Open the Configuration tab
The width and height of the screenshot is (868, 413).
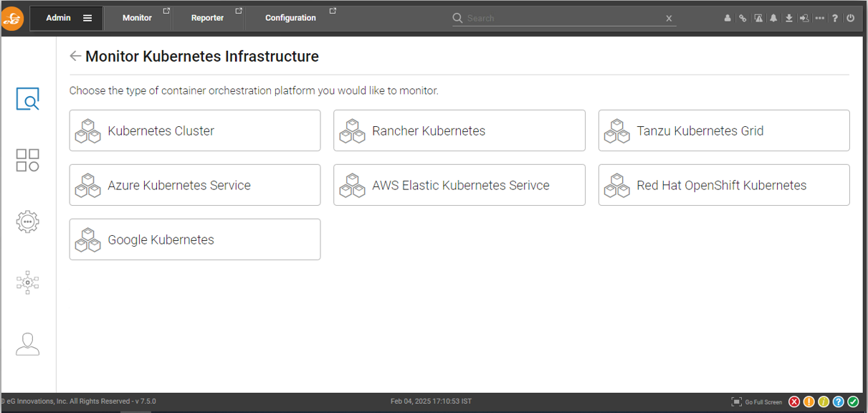pyautogui.click(x=290, y=18)
